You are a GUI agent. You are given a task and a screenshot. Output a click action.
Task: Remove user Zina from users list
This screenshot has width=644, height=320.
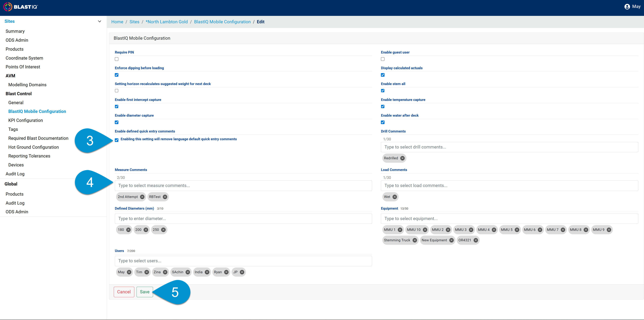coord(165,272)
